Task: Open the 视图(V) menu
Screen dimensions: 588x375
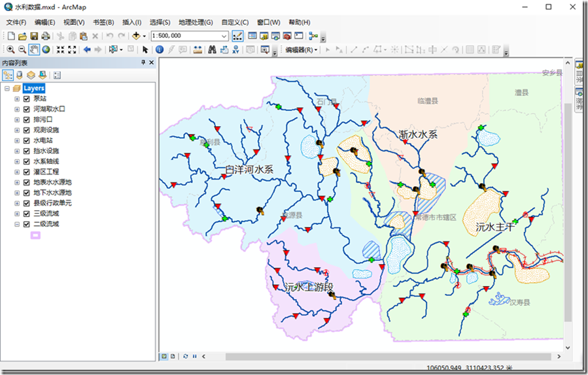Action: click(x=74, y=22)
